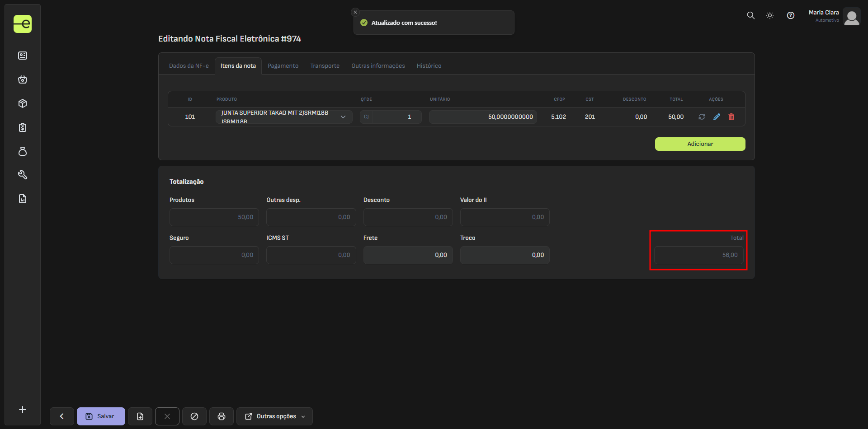Switch to the Transporte tab
This screenshot has height=429, width=868.
pos(325,66)
